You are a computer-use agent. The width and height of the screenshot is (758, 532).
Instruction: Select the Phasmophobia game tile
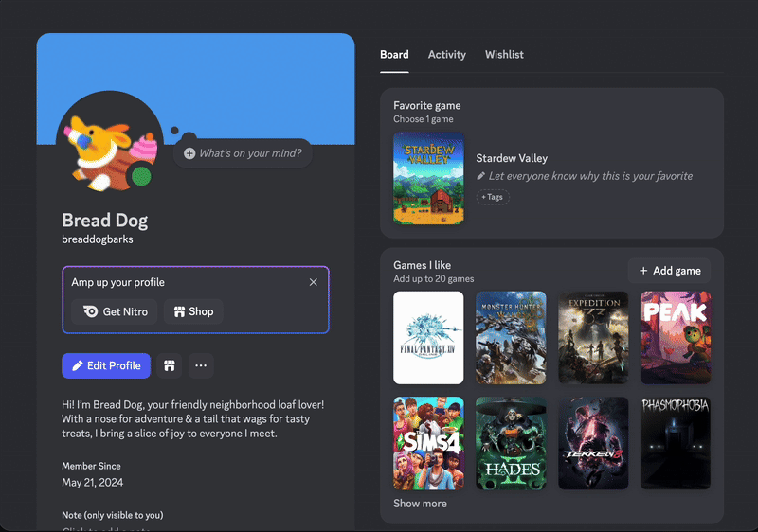pyautogui.click(x=676, y=443)
